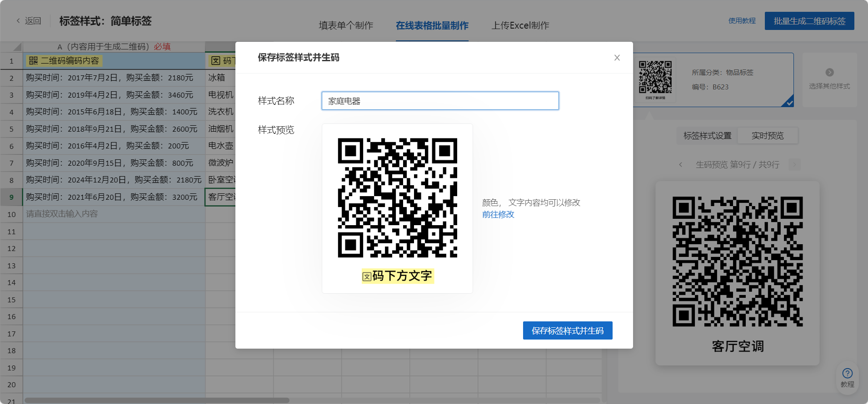
Task: Click the 返回 back arrow
Action: click(19, 21)
